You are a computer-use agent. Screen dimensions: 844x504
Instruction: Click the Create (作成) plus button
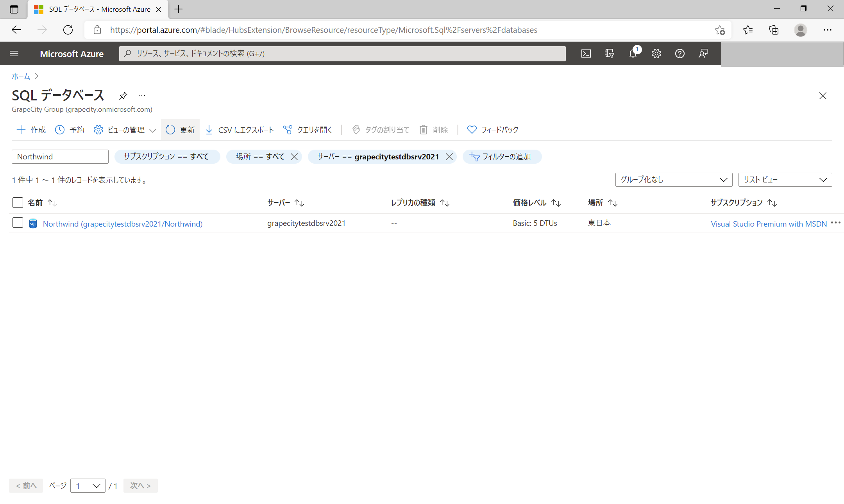click(31, 130)
